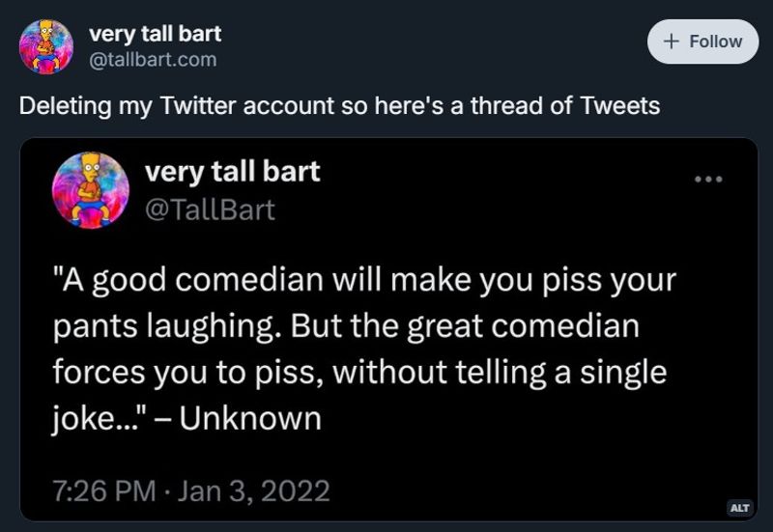Screen dimensions: 773x532
Task: Show the ALT text badge on the image
Action: pos(739,507)
